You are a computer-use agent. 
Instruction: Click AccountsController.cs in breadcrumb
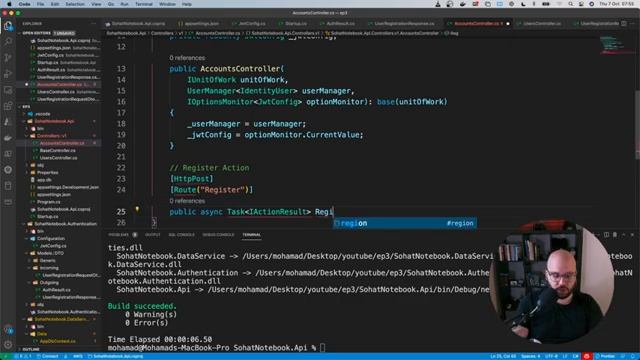[218, 33]
